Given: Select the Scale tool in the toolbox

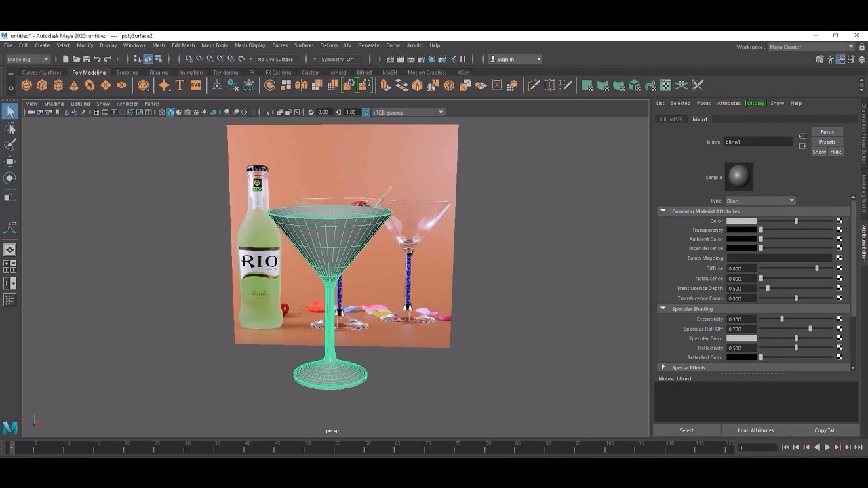Looking at the screenshot, I should pos(9,196).
